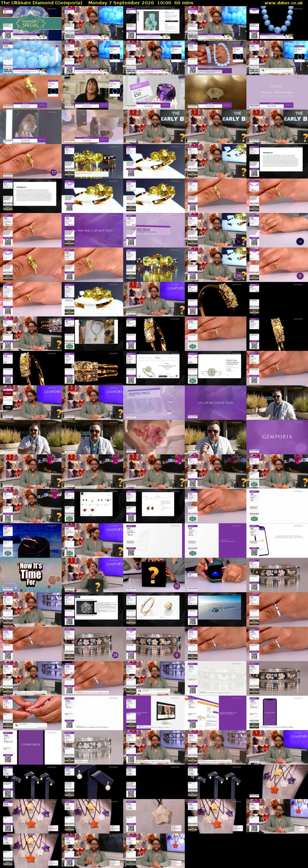Open the full purple GEMPORIA logo thumbnail
308x868 pixels.
click(x=277, y=437)
